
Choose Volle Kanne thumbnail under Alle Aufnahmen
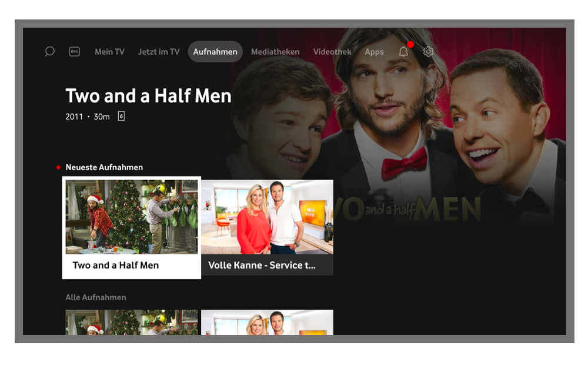click(267, 322)
